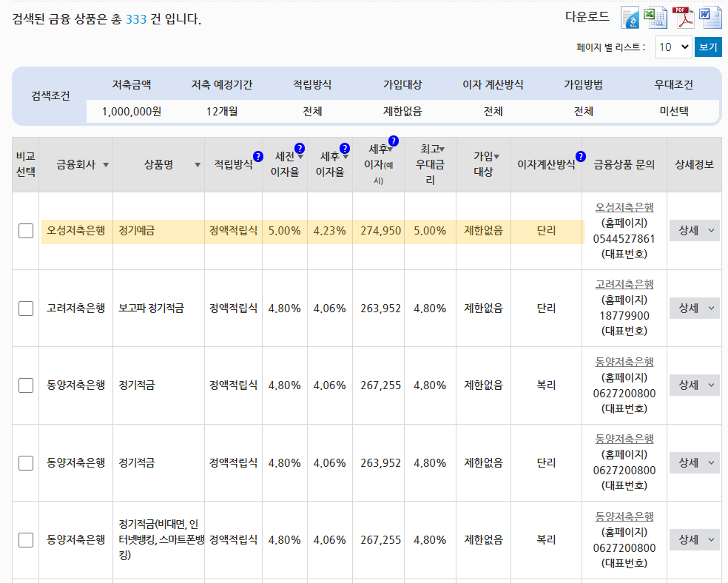
Task: Download results as HWP document
Action: (630, 18)
